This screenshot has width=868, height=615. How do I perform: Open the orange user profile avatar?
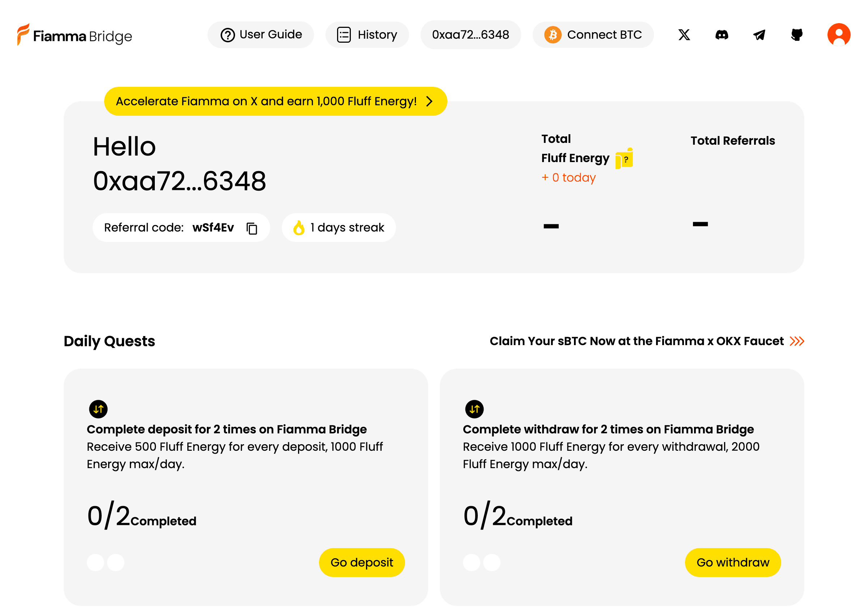[x=839, y=35]
